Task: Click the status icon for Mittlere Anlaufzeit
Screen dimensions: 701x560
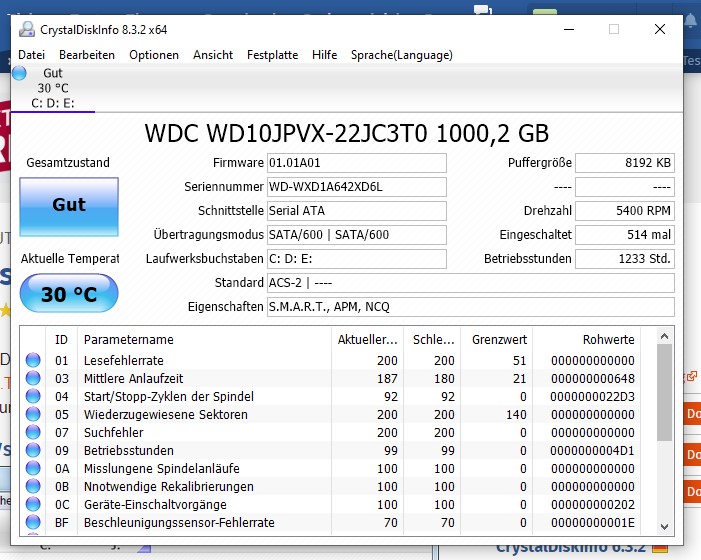Action: [x=33, y=378]
